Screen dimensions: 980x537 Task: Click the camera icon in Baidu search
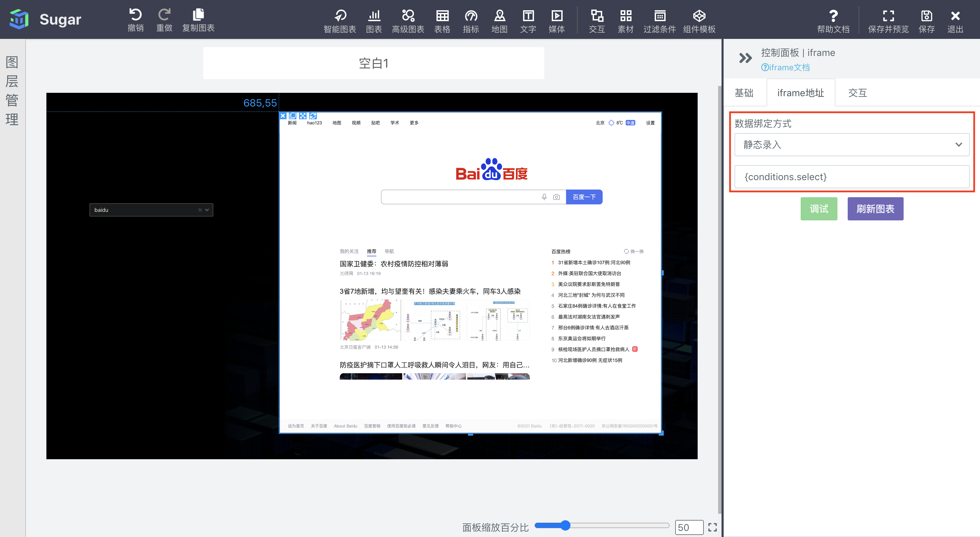click(556, 197)
